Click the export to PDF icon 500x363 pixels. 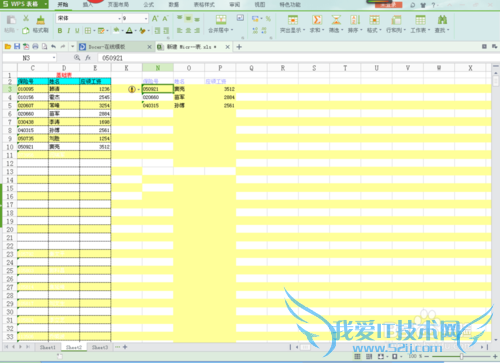pyautogui.click(x=26, y=47)
